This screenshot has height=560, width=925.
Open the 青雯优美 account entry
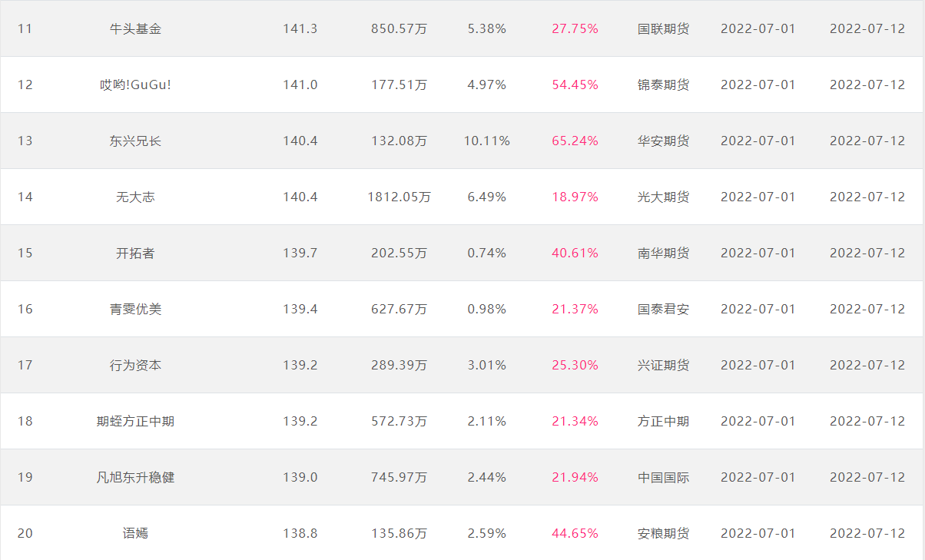135,309
